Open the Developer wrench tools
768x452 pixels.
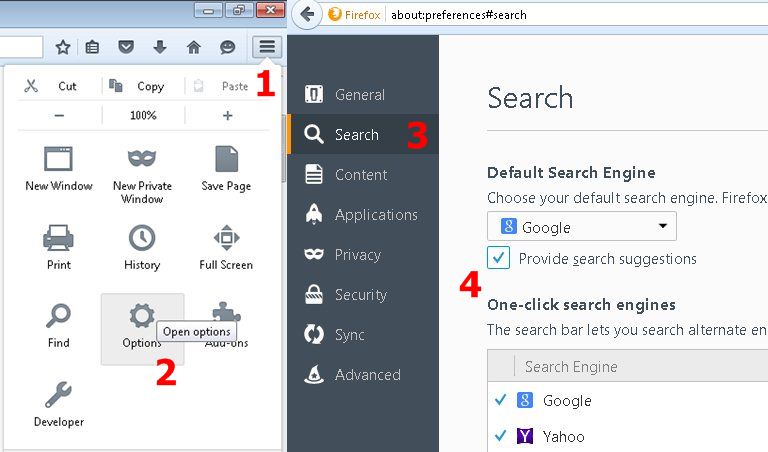(59, 404)
